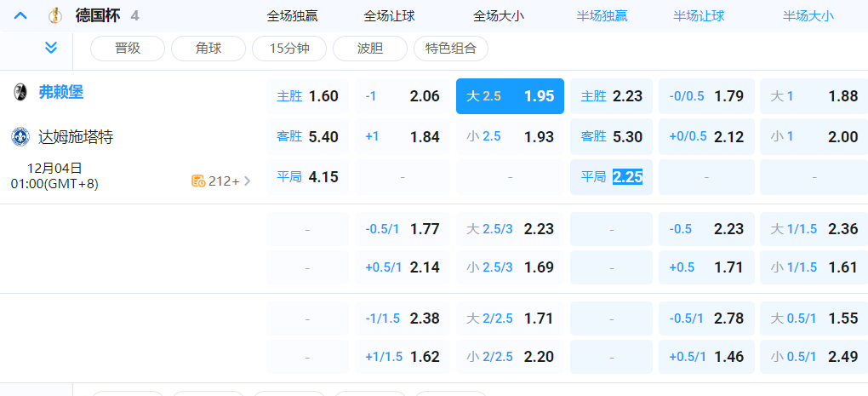The height and width of the screenshot is (396, 868).
Task: Select handicap -0.5/1 at 1.77
Action: click(x=403, y=229)
